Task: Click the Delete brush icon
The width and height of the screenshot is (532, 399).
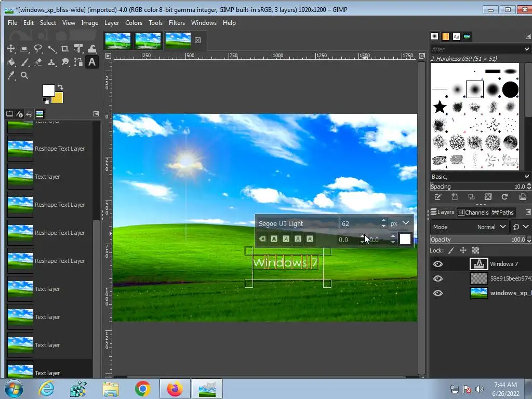Action: click(488, 197)
